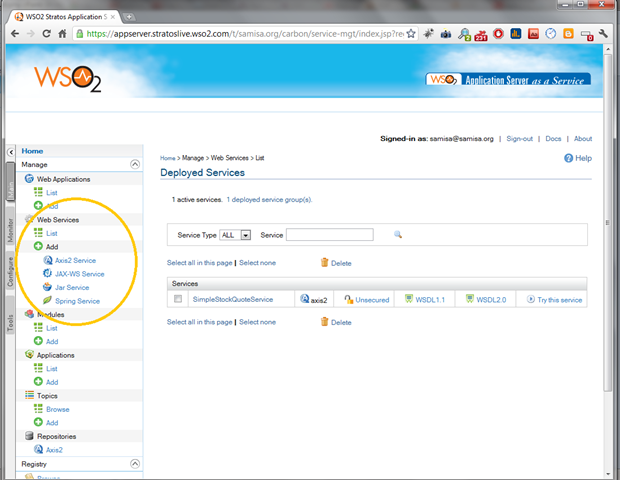
Task: Switch to the Main side tab
Action: [10, 182]
